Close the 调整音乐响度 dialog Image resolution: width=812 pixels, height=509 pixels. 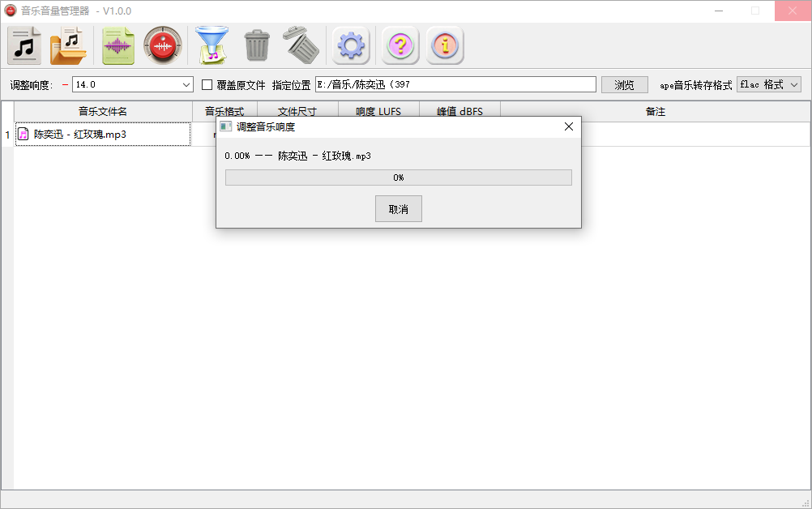(x=569, y=127)
